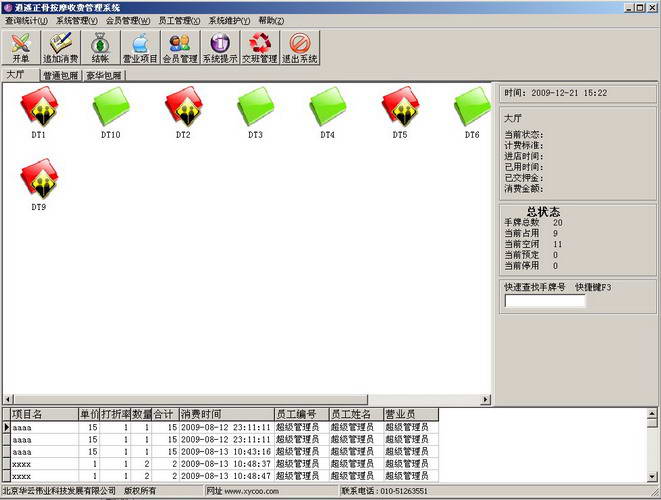Open 交班管理 shift management
The height and width of the screenshot is (500, 661).
(260, 48)
